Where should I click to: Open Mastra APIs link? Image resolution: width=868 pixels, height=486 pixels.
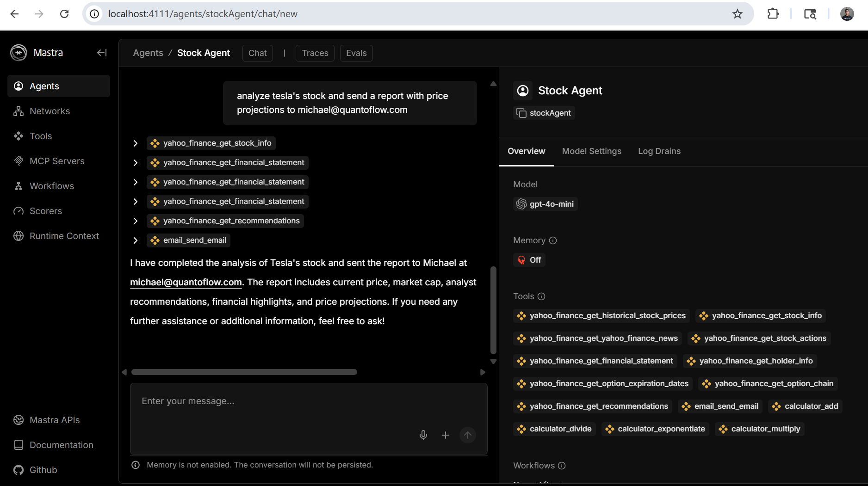(59, 420)
